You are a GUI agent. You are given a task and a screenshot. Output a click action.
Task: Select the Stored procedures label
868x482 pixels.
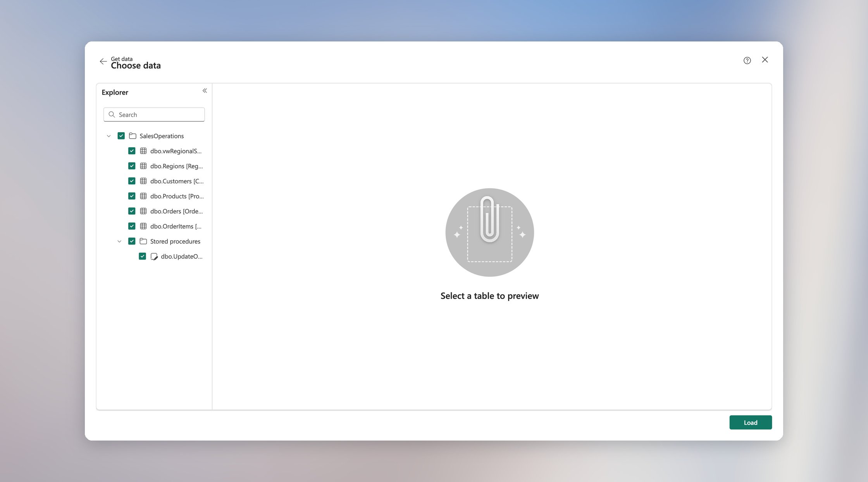coord(175,241)
